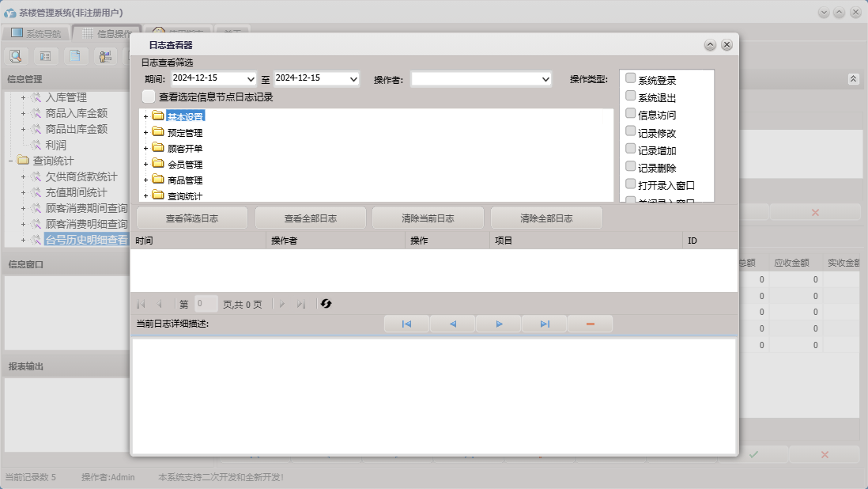
Task: Go to previous log record with blue arrow
Action: pyautogui.click(x=453, y=324)
